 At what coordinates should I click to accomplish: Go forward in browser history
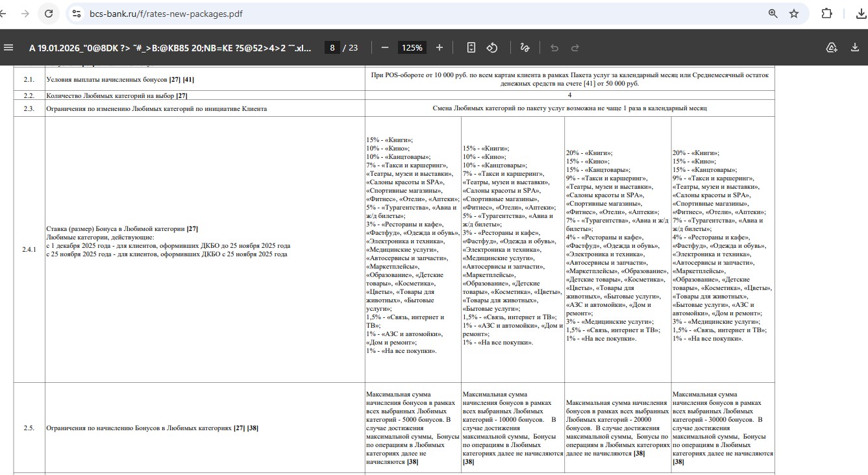25,14
